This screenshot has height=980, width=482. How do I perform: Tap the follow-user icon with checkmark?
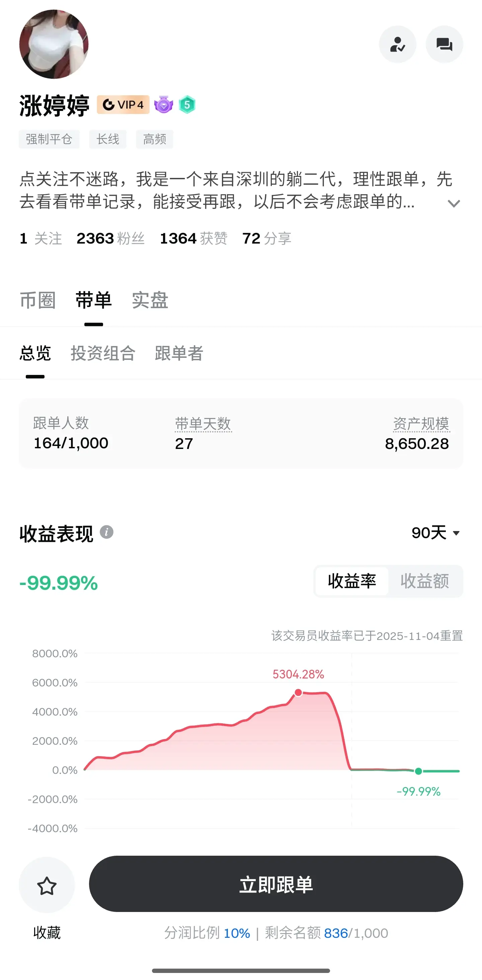[x=398, y=45]
